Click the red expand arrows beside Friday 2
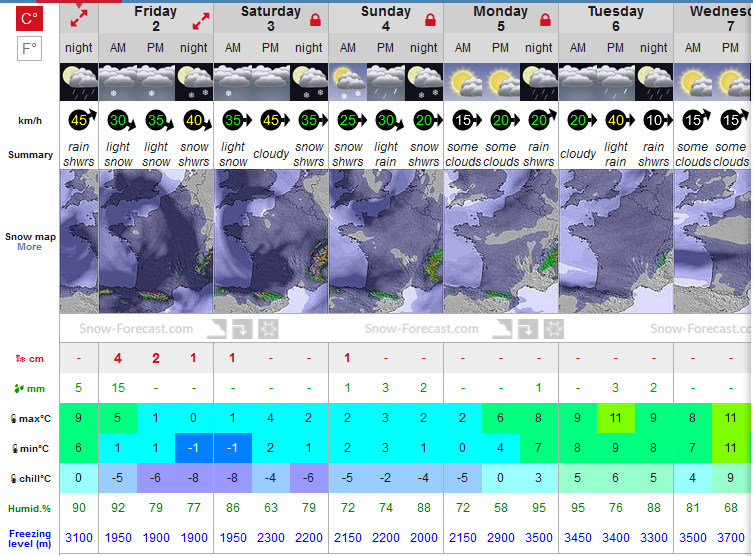 click(201, 21)
